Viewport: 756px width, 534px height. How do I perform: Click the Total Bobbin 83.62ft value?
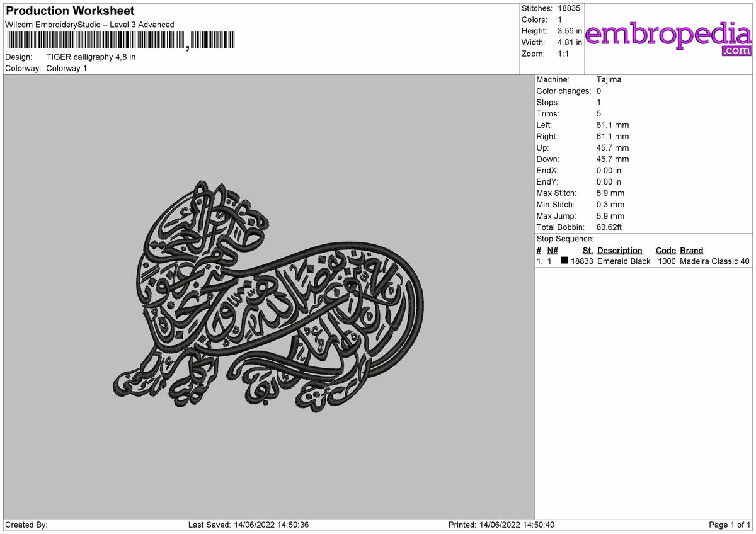(x=609, y=227)
